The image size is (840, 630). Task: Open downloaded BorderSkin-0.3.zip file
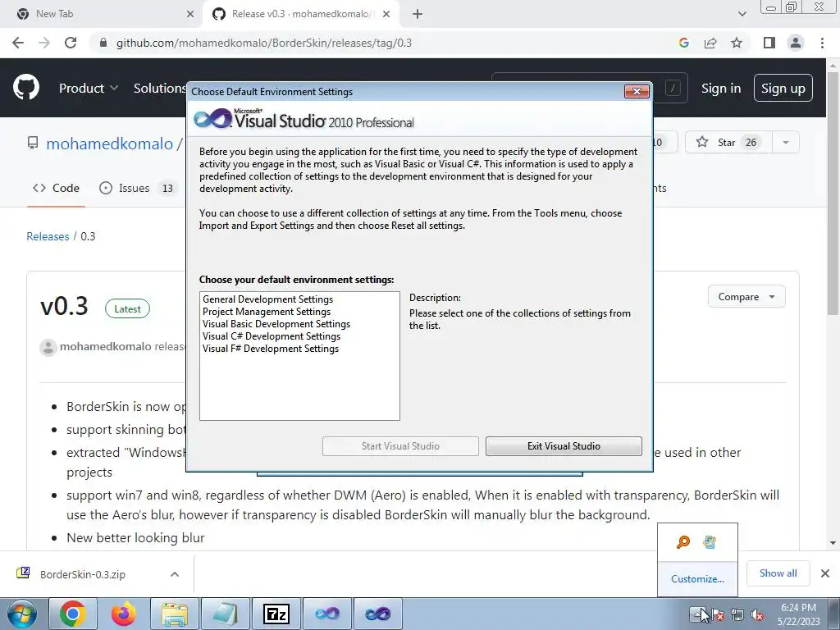click(x=83, y=575)
